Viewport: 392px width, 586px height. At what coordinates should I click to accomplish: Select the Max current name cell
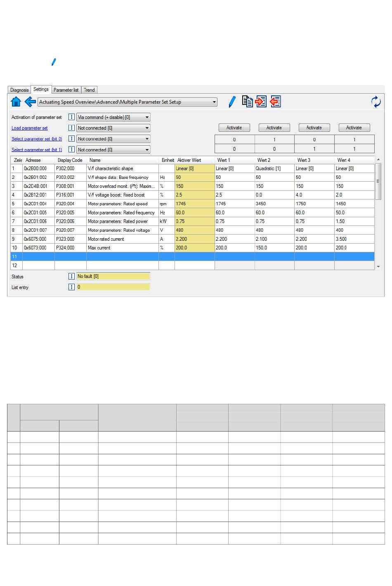click(123, 248)
